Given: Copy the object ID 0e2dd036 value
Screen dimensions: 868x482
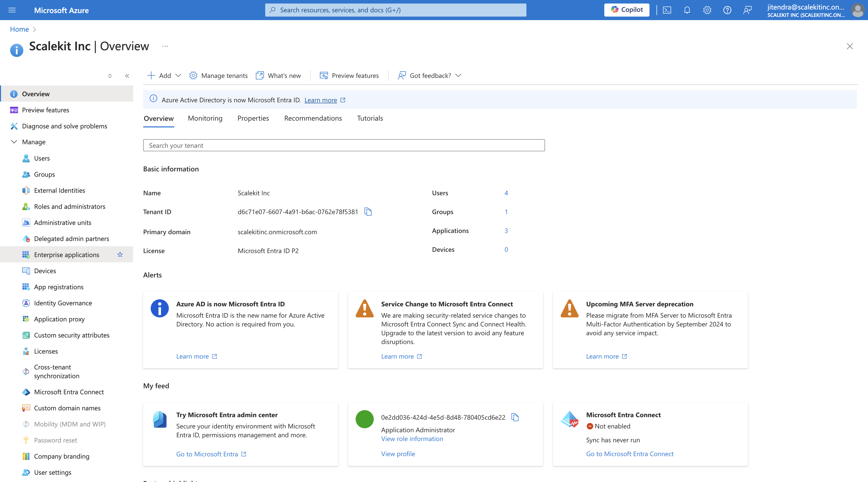Looking at the screenshot, I should click(x=515, y=417).
